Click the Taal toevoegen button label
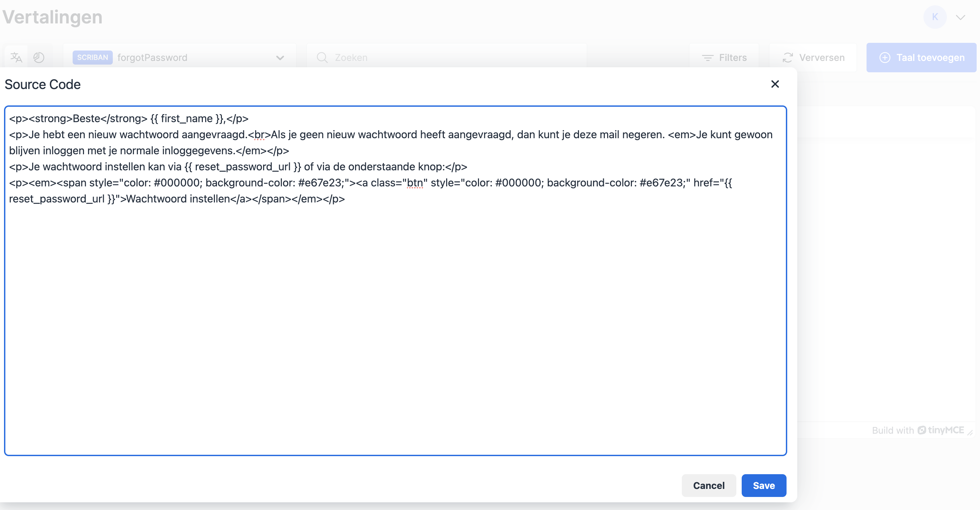This screenshot has height=510, width=980. point(930,58)
